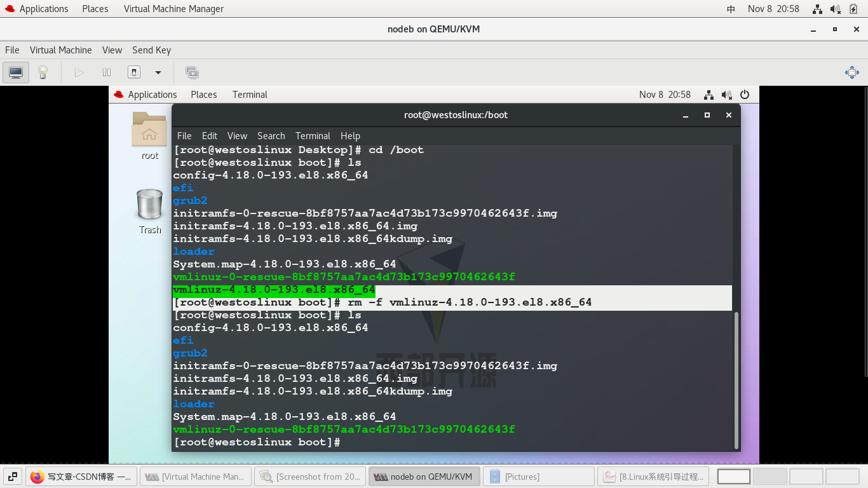Open the guest Applications menu
This screenshot has height=488, width=868.
[152, 94]
